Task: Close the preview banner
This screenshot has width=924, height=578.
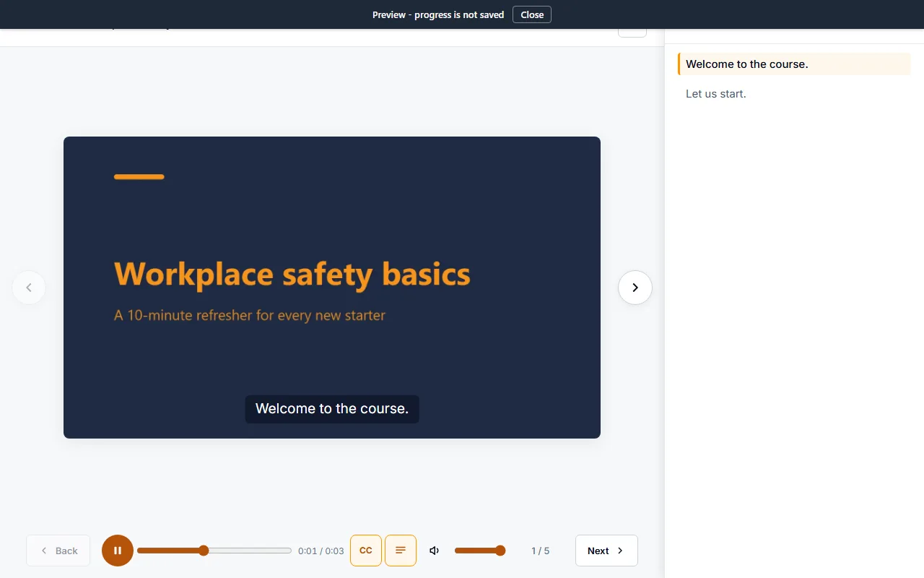Action: 532,14
